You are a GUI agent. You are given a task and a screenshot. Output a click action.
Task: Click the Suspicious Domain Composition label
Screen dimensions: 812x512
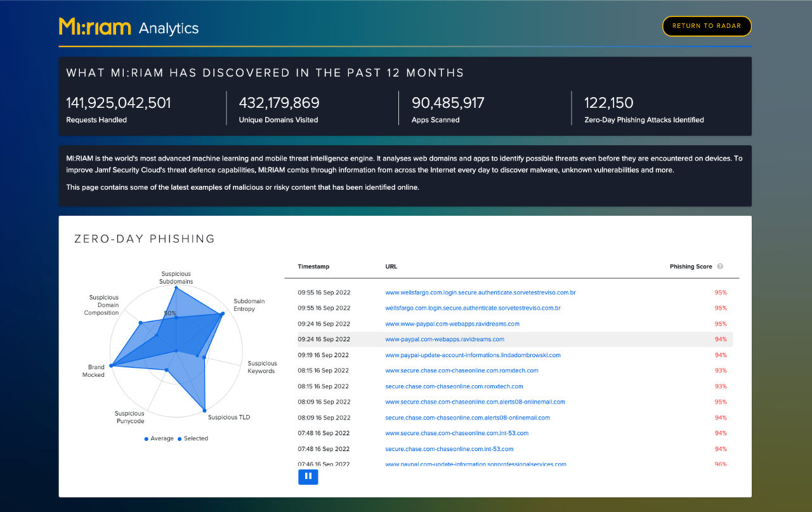coord(103,305)
